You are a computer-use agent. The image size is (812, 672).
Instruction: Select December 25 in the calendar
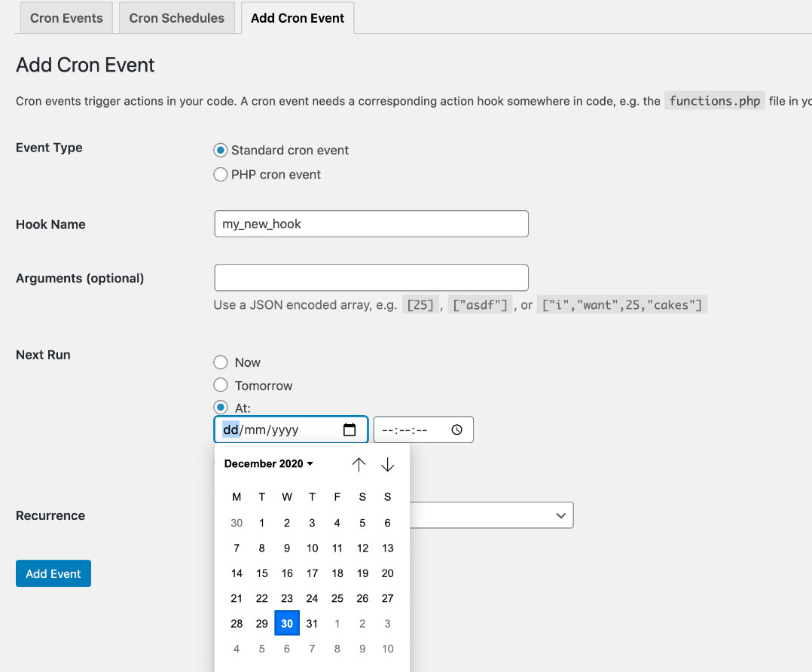click(337, 598)
